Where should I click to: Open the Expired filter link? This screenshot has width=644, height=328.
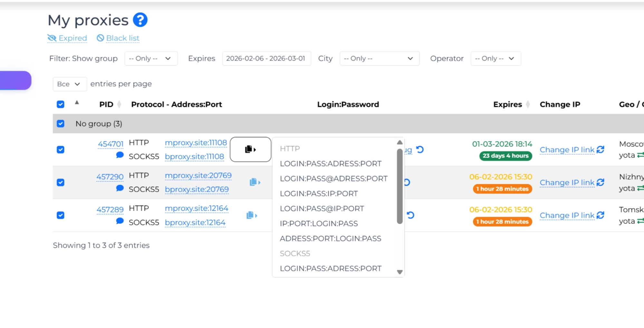tap(72, 38)
